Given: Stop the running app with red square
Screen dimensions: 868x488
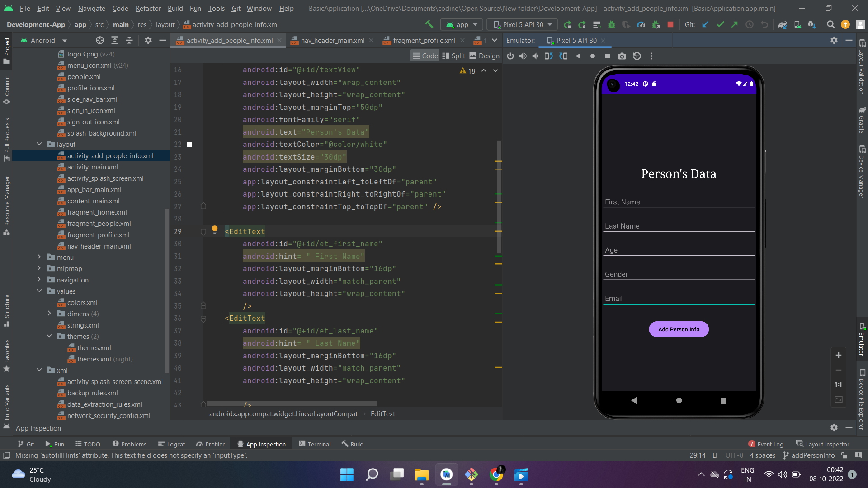Looking at the screenshot, I should [x=670, y=24].
